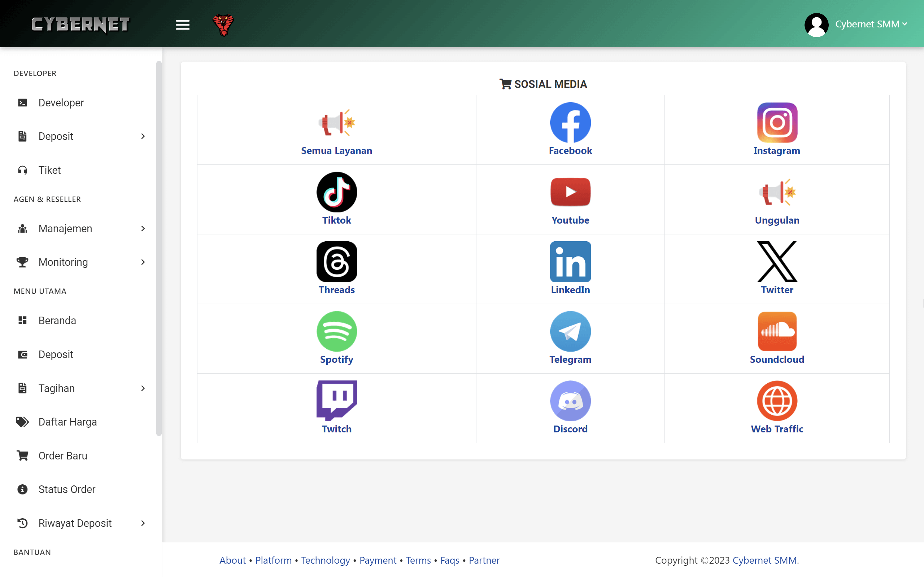Go to Daftar Harga in the sidebar

67,422
